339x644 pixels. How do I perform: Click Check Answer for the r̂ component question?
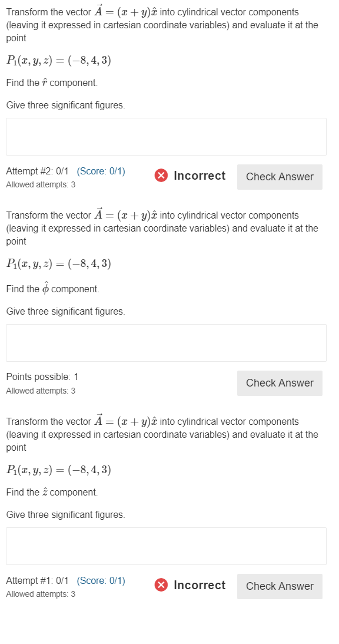click(280, 177)
